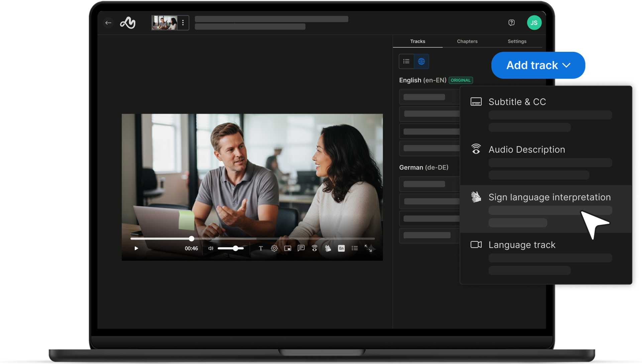The height and width of the screenshot is (364, 642).
Task: Click the first track row under English
Action: click(430, 97)
